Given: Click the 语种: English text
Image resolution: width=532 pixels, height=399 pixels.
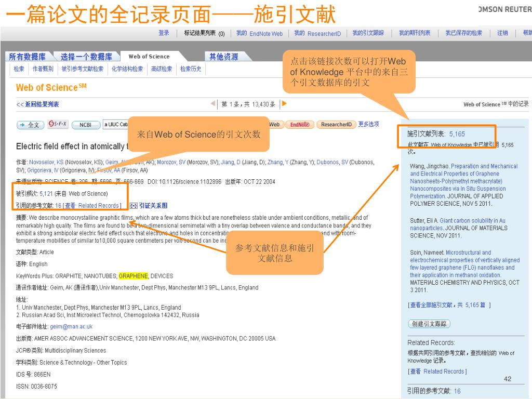Looking at the screenshot, I should (32, 264).
